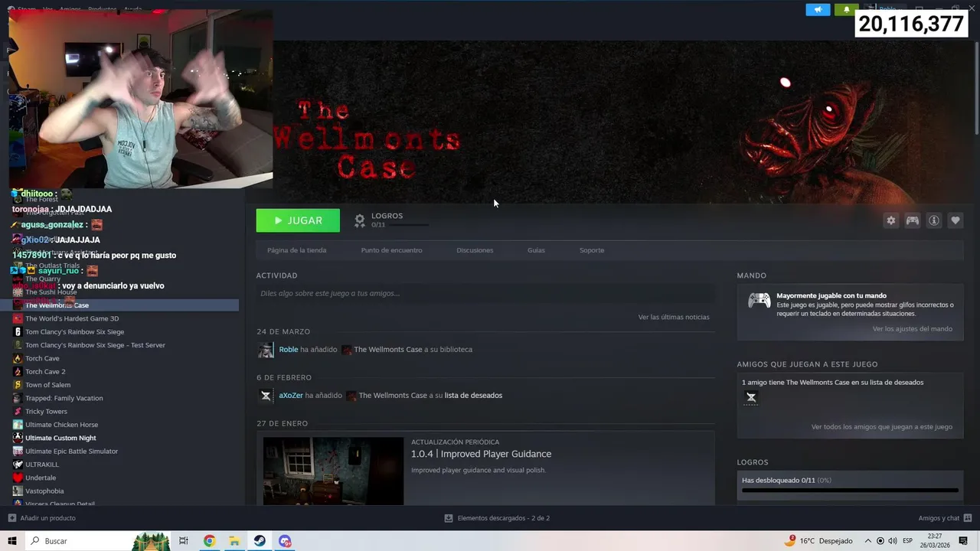Select Ultimate Epic Battle Simulator in library
Screen dimensions: 980x551
pos(71,452)
